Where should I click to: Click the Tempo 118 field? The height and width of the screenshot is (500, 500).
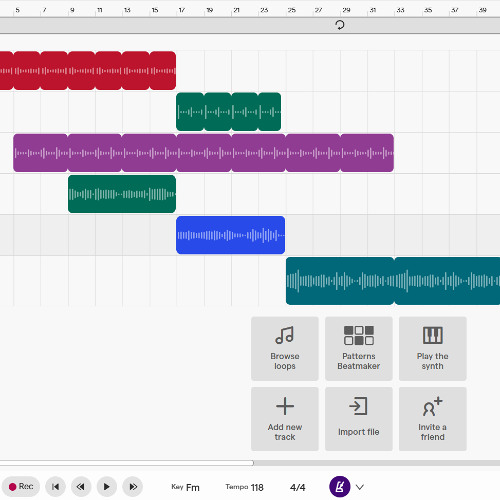pyautogui.click(x=244, y=487)
